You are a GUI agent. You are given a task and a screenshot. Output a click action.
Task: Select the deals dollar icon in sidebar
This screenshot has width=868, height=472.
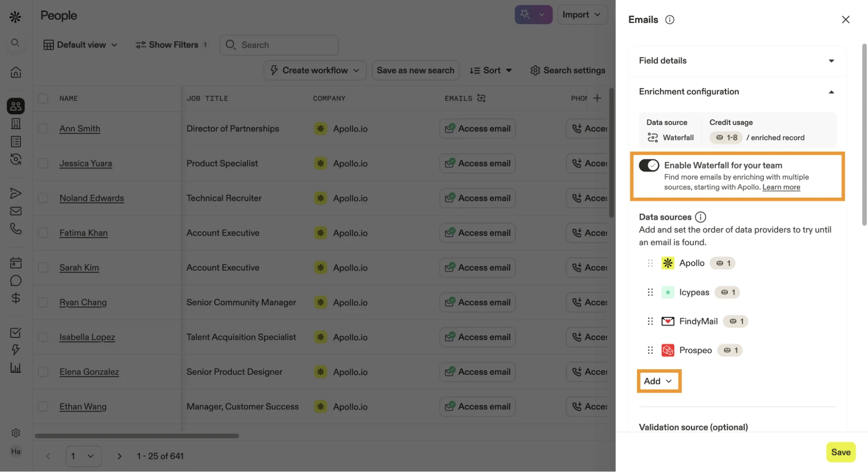(x=15, y=298)
